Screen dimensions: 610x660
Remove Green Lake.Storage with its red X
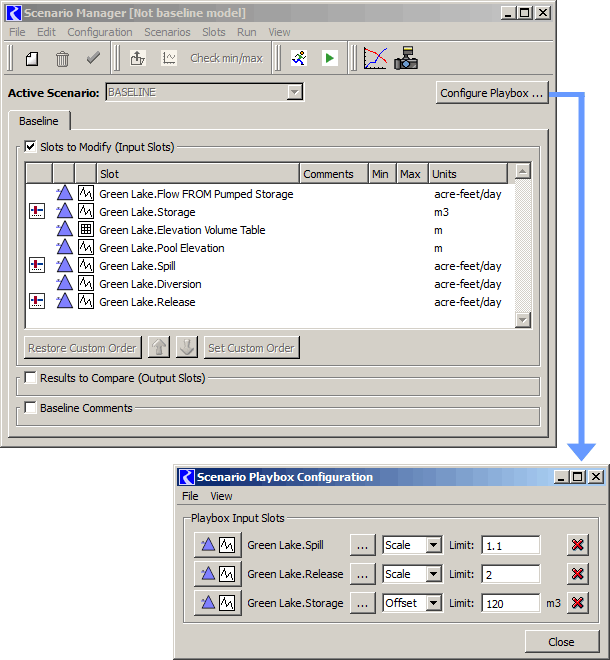click(578, 603)
